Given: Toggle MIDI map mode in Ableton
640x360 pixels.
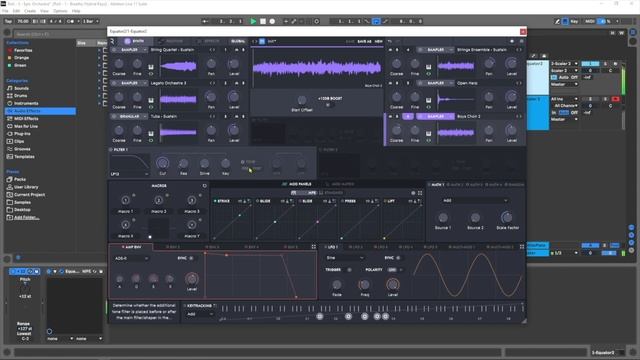Looking at the screenshot, I should pos(589,21).
